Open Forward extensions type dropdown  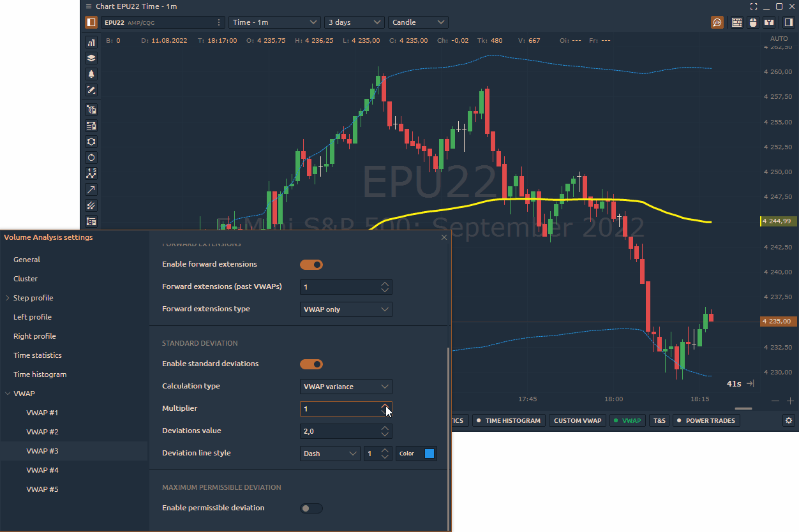(346, 309)
